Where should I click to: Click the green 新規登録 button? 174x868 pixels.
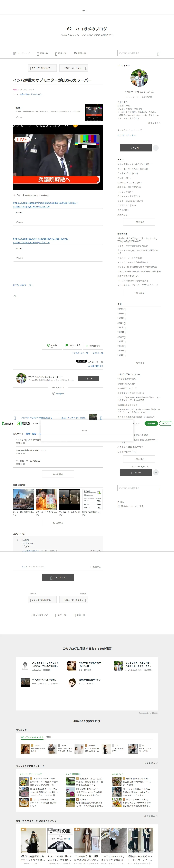[x=151, y=424]
